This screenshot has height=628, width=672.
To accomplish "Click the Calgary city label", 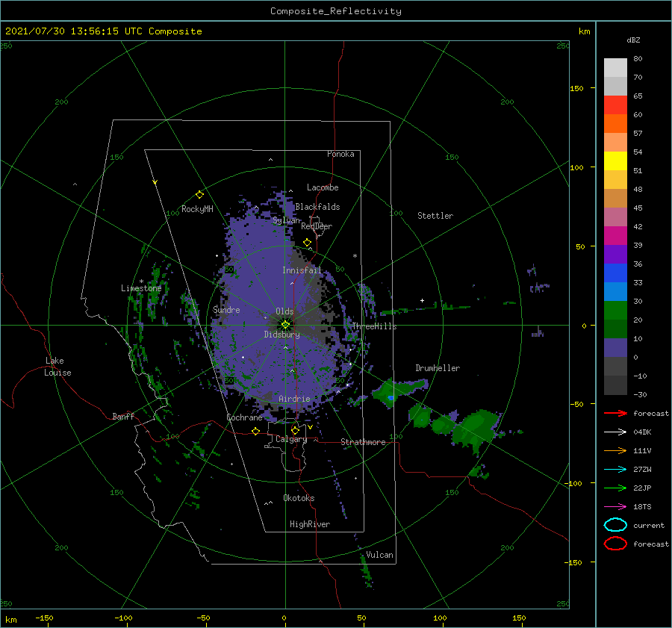I will coord(291,439).
